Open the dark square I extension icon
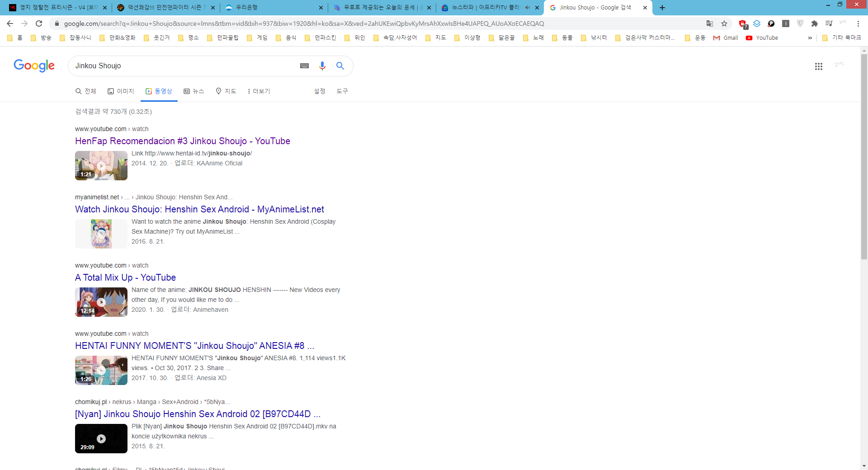The width and height of the screenshot is (868, 470). coord(786,23)
